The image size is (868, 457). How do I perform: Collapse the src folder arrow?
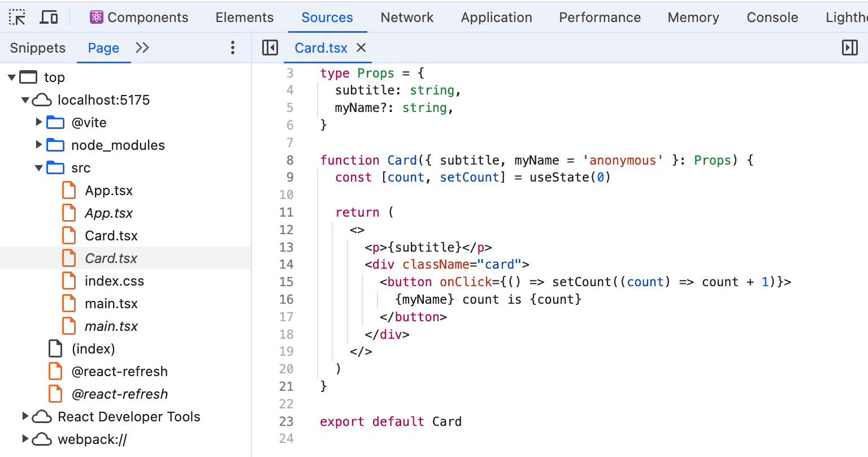39,168
